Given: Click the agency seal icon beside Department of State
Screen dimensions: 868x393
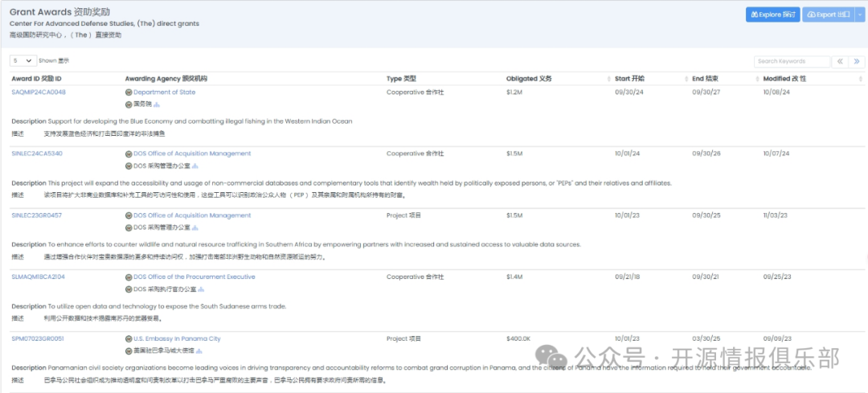Looking at the screenshot, I should pos(129,92).
